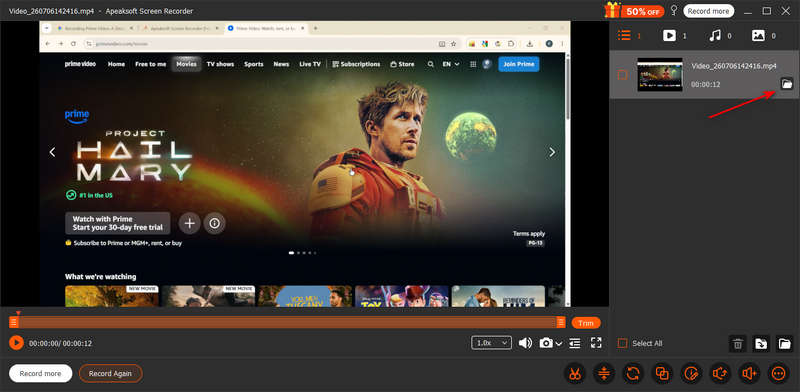Click Subscriptions in the recorded preview
Screen dimensions: 800x392
(356, 64)
